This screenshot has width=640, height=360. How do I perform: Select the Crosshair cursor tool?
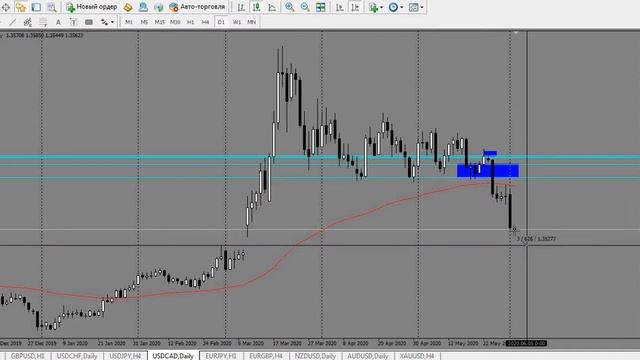6,7
